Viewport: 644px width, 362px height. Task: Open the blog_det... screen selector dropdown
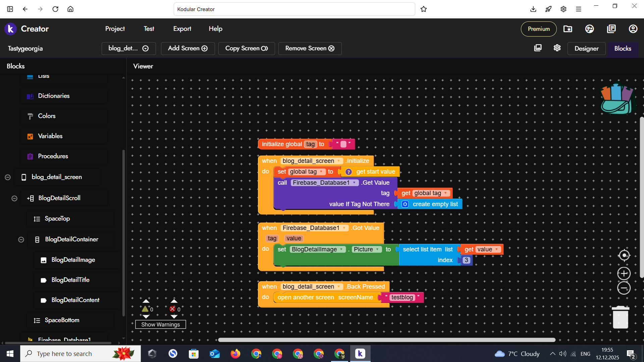pyautogui.click(x=128, y=48)
